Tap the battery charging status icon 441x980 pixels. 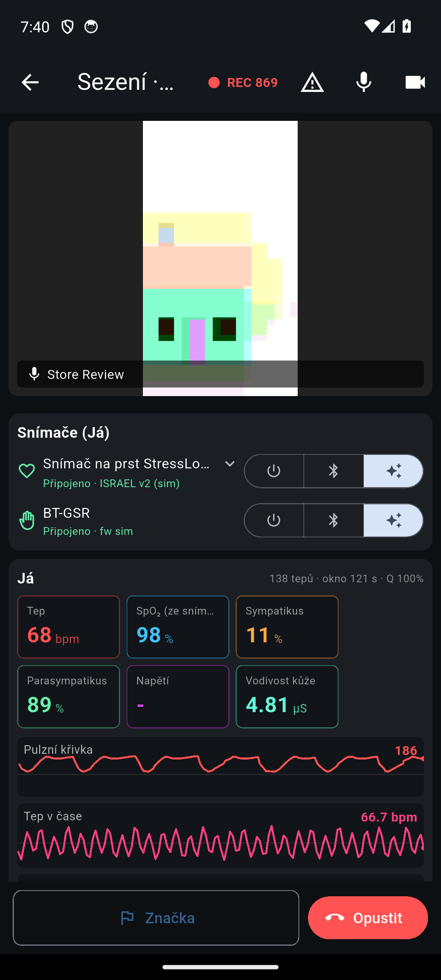click(x=407, y=26)
